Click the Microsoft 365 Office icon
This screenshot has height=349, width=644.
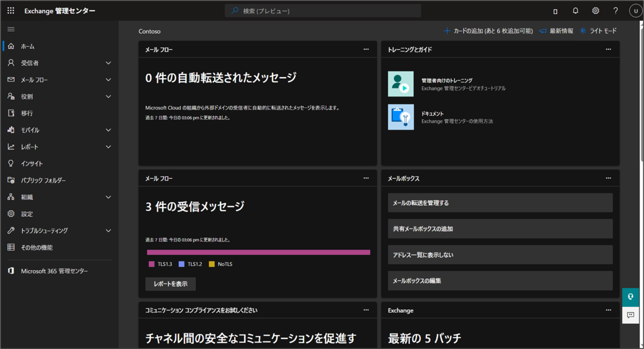[11, 271]
